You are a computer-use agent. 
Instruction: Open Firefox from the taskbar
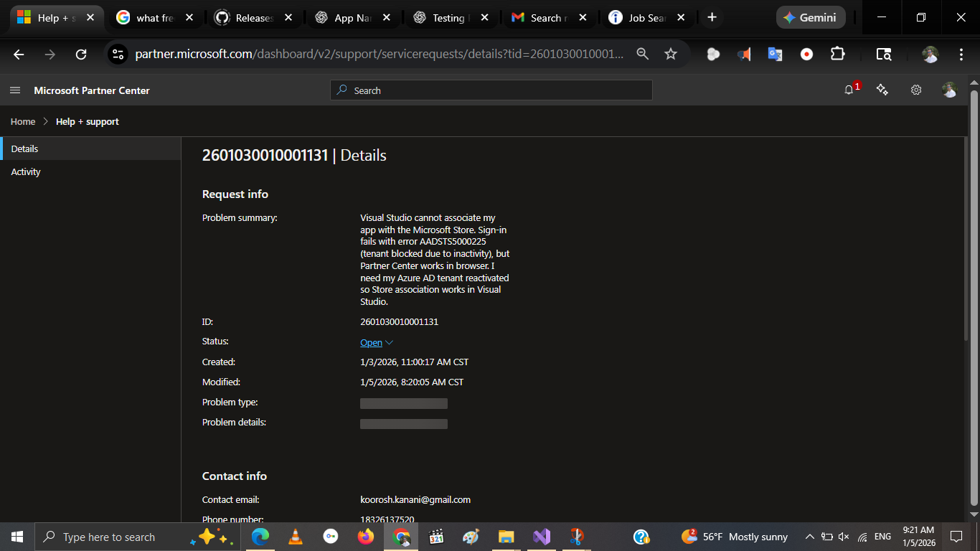[366, 537]
